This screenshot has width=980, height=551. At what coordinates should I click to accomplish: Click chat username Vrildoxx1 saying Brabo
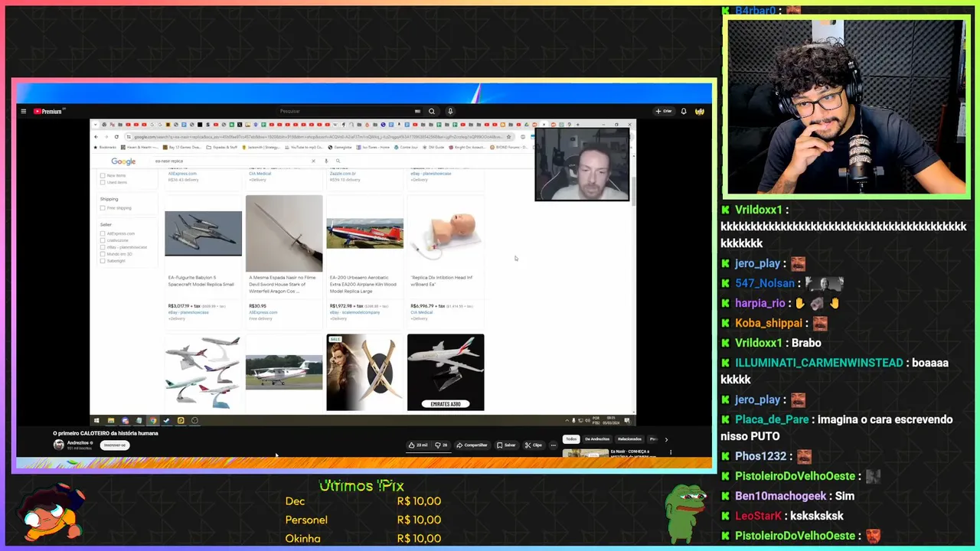(759, 343)
